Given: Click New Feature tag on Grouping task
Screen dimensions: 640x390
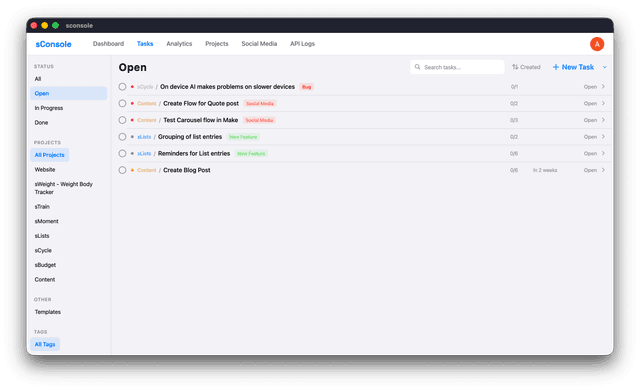Looking at the screenshot, I should pos(243,137).
